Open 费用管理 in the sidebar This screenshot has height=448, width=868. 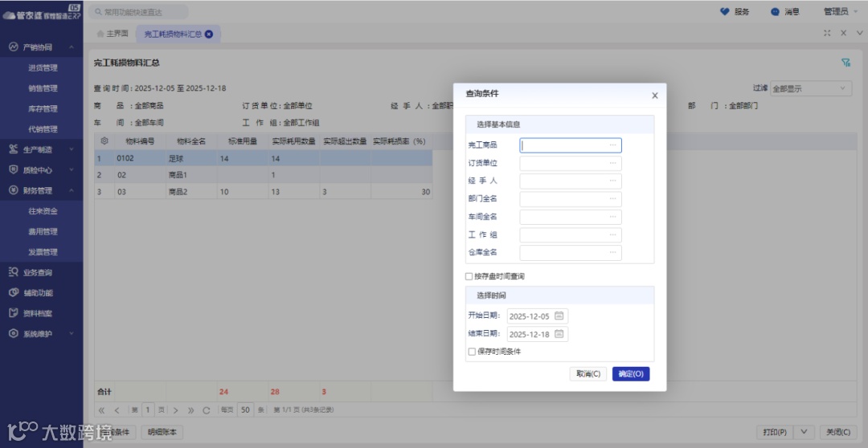(x=43, y=231)
